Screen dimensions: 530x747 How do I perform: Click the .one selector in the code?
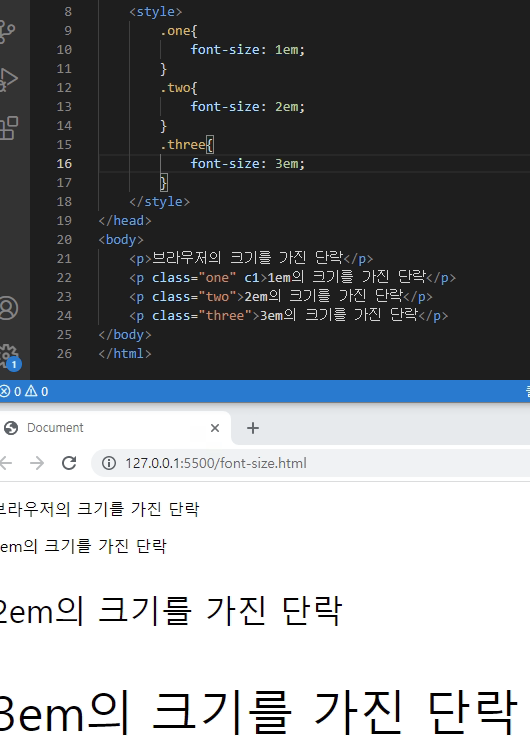pyautogui.click(x=175, y=31)
